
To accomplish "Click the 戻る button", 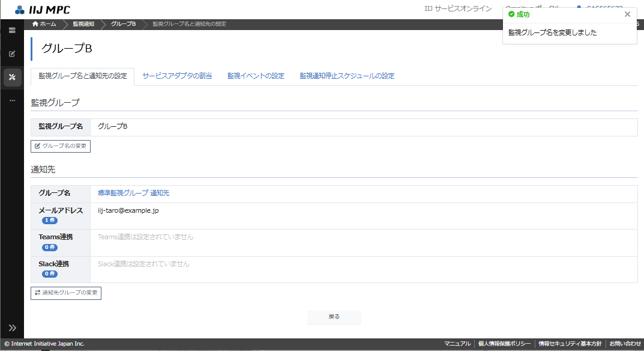I will (x=334, y=317).
